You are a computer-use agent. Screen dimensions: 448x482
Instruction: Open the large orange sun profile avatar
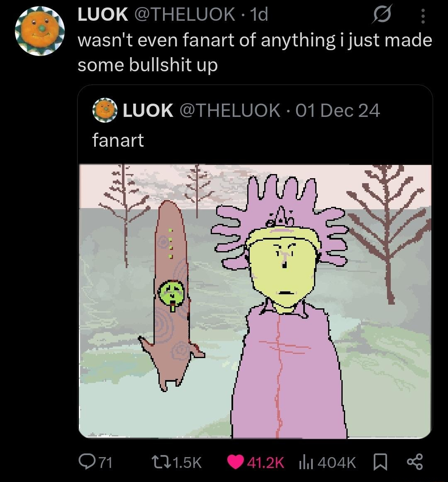pyautogui.click(x=40, y=31)
